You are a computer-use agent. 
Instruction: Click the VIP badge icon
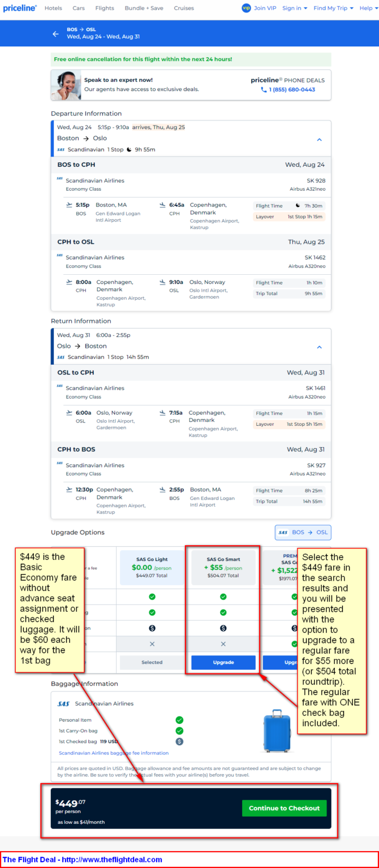click(x=246, y=8)
